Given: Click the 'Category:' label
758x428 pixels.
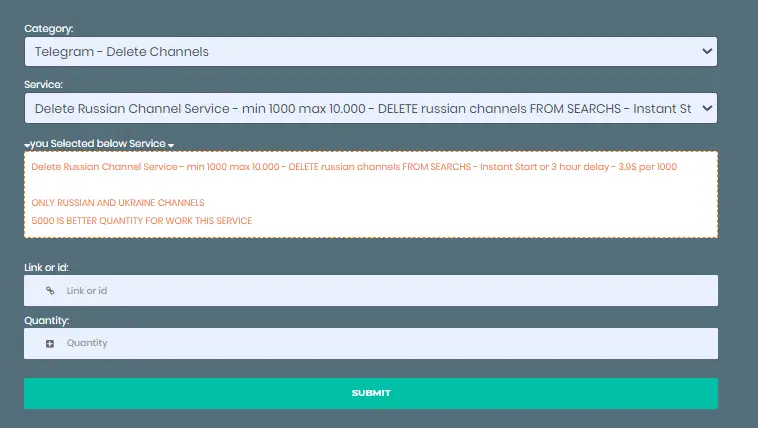Looking at the screenshot, I should tap(49, 29).
